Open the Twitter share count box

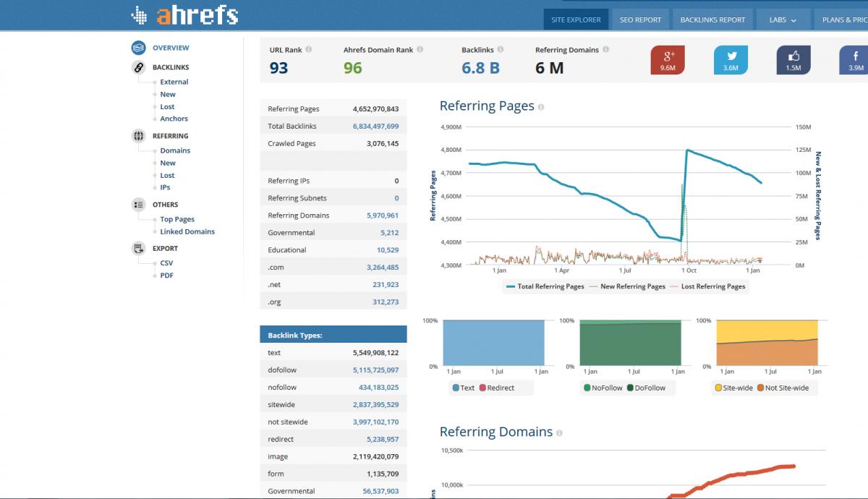731,60
